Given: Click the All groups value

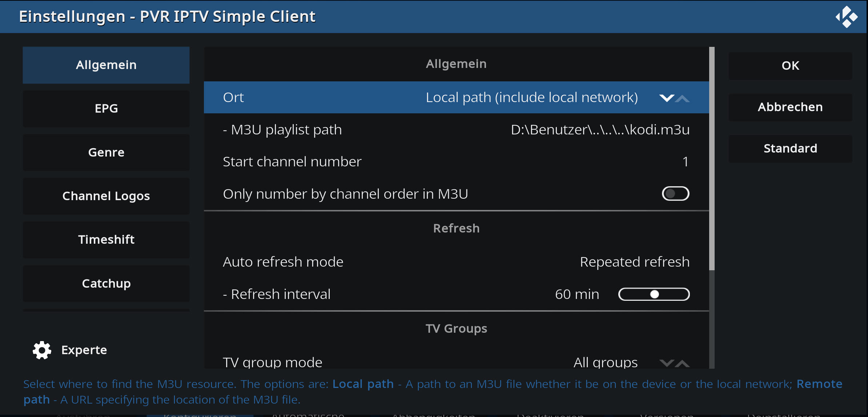Looking at the screenshot, I should click(x=606, y=363).
